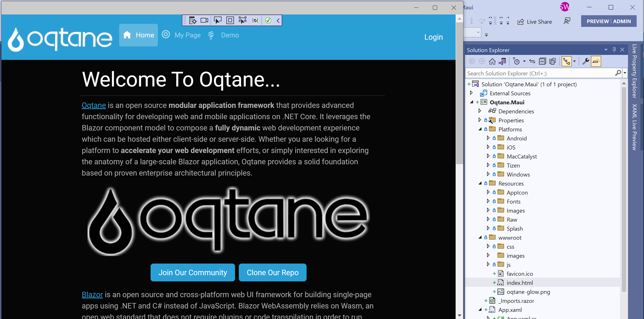
Task: Click the Clone Our Repo button
Action: tap(273, 272)
